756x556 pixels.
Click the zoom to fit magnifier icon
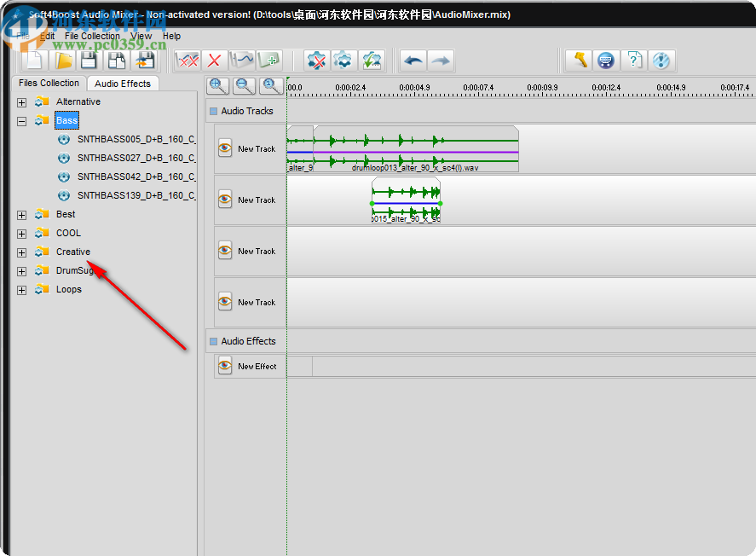pyautogui.click(x=271, y=86)
